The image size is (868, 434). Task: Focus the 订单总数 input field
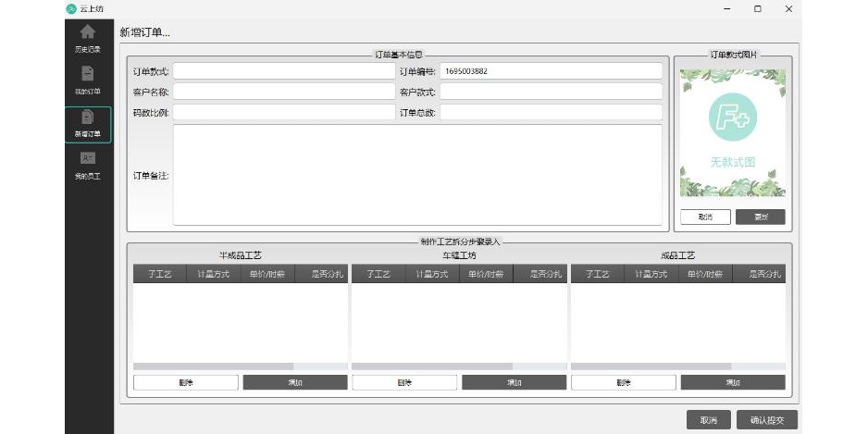tap(551, 112)
